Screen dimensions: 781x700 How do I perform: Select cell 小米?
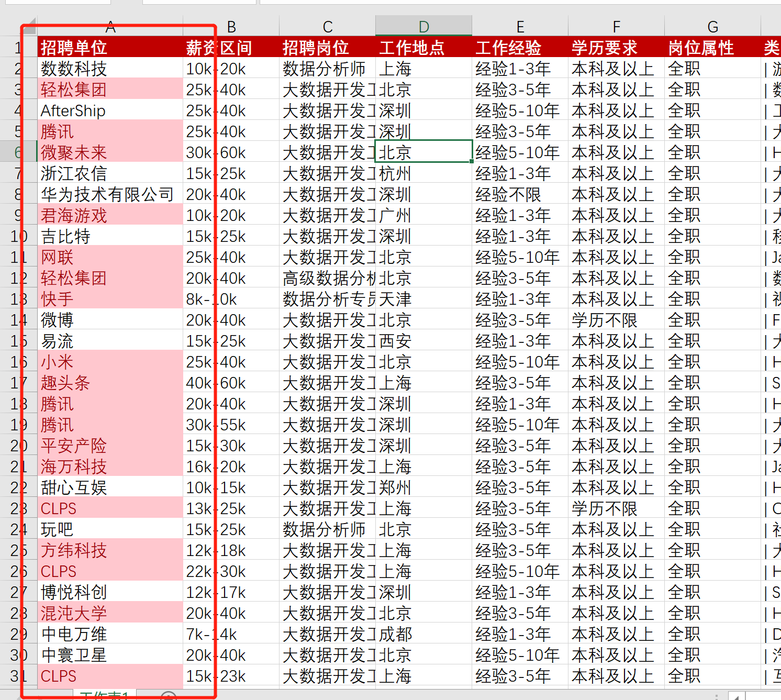(110, 362)
